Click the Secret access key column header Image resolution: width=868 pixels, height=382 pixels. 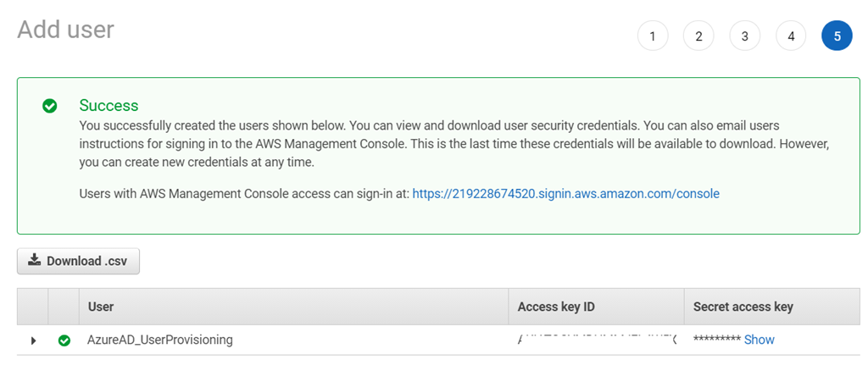coord(743,307)
